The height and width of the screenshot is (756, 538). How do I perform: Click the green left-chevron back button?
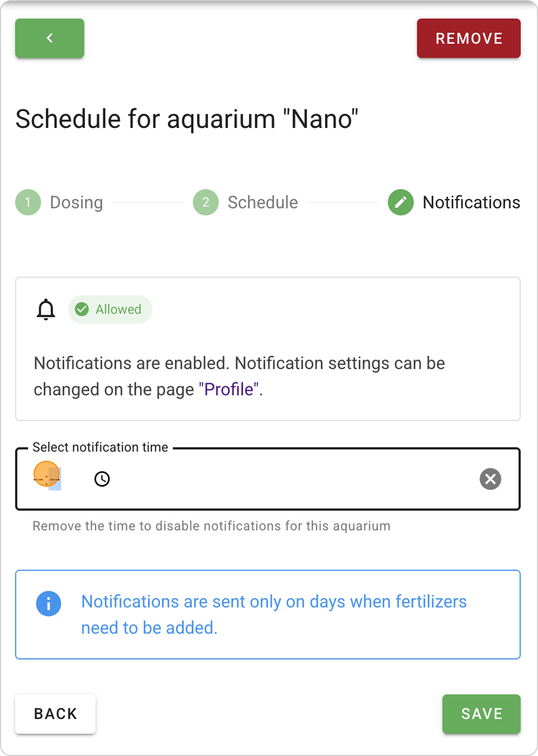point(50,38)
